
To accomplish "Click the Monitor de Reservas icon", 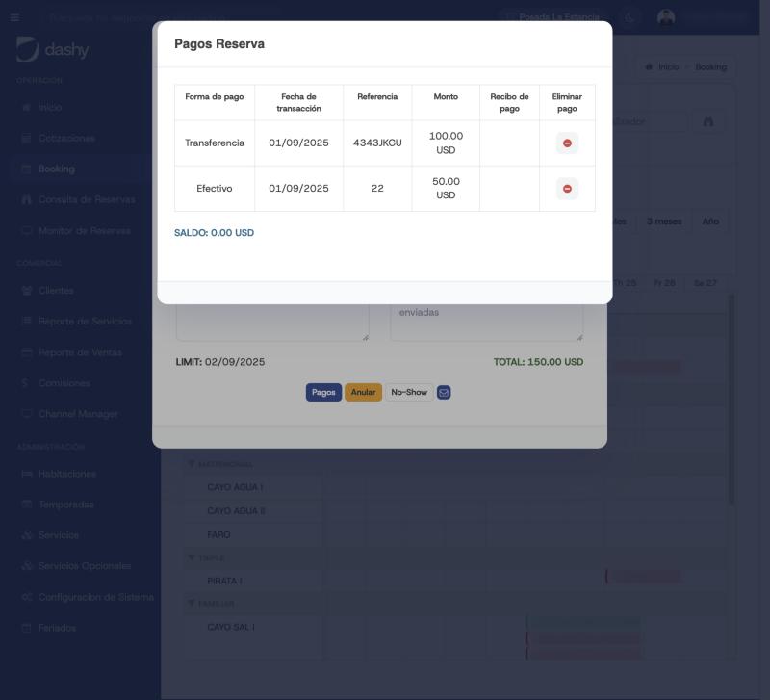I will point(27,230).
